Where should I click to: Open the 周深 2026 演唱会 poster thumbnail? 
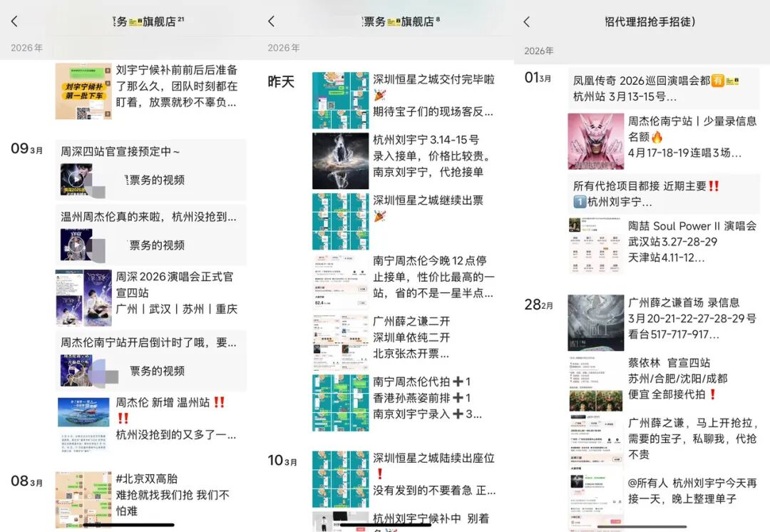click(x=83, y=297)
